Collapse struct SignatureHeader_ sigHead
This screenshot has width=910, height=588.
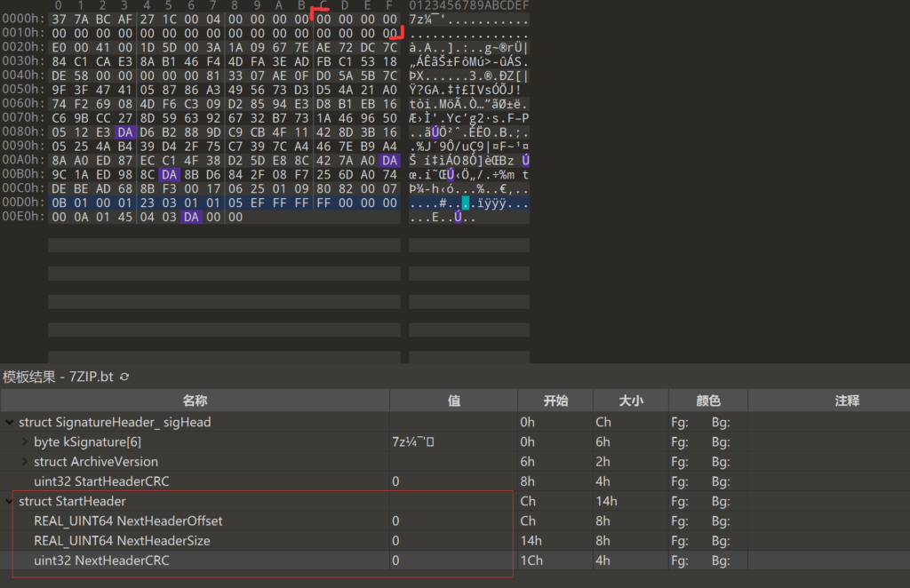[9, 422]
